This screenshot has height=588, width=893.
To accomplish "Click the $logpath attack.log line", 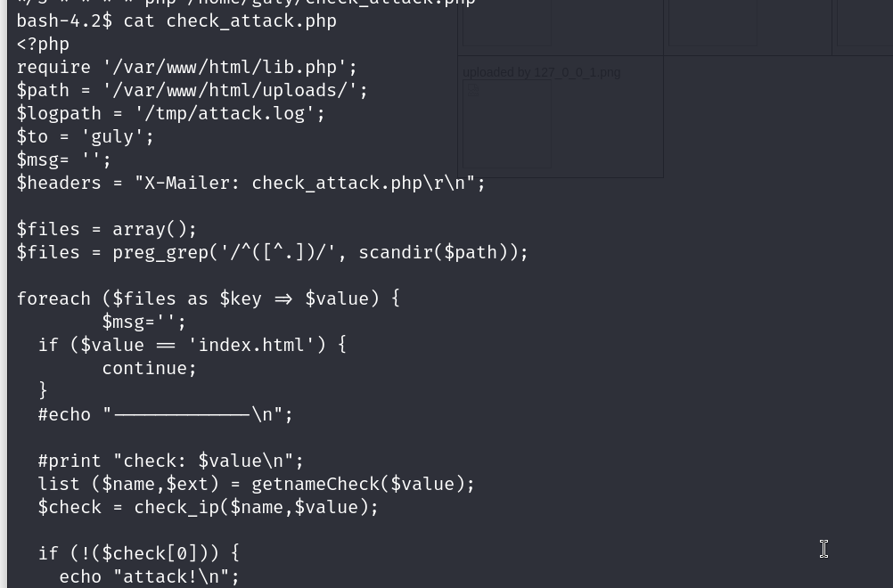I will click(x=170, y=113).
